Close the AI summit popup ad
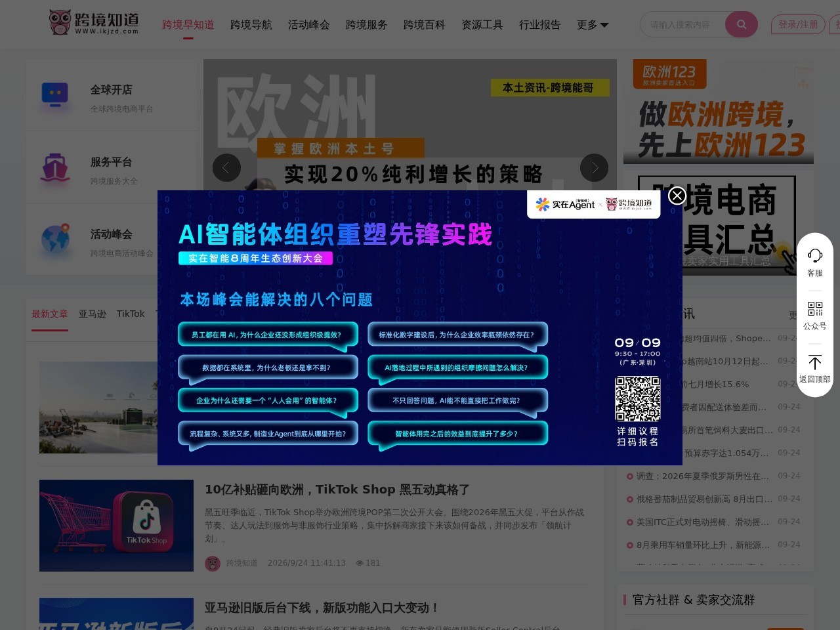This screenshot has width=840, height=630. pos(677,196)
